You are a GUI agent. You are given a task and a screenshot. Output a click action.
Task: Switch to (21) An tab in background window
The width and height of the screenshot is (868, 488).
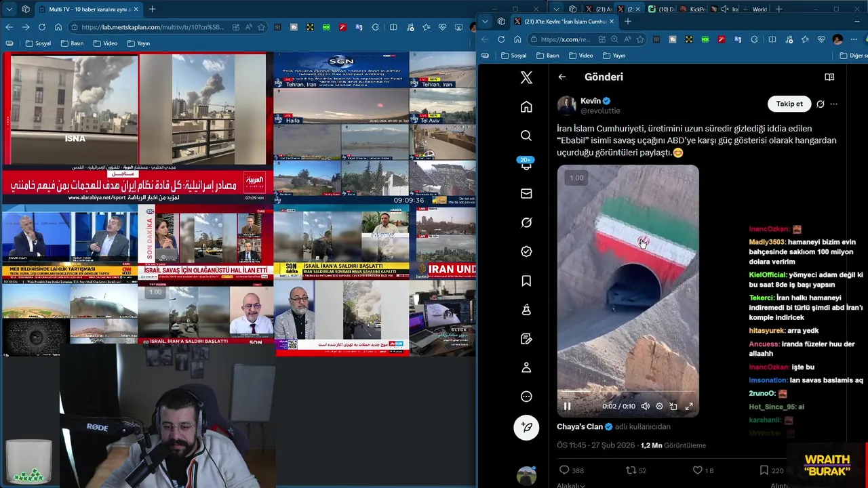click(x=598, y=9)
